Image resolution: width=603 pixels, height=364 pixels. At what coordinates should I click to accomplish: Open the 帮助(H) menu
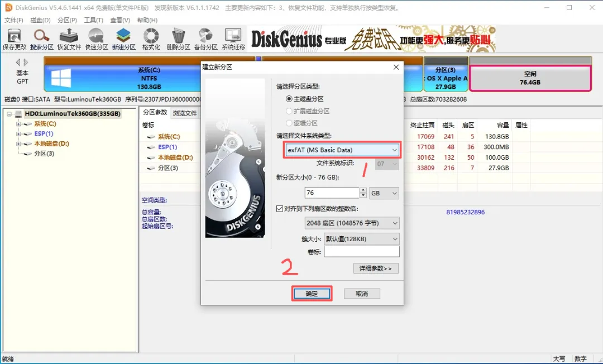pyautogui.click(x=147, y=20)
